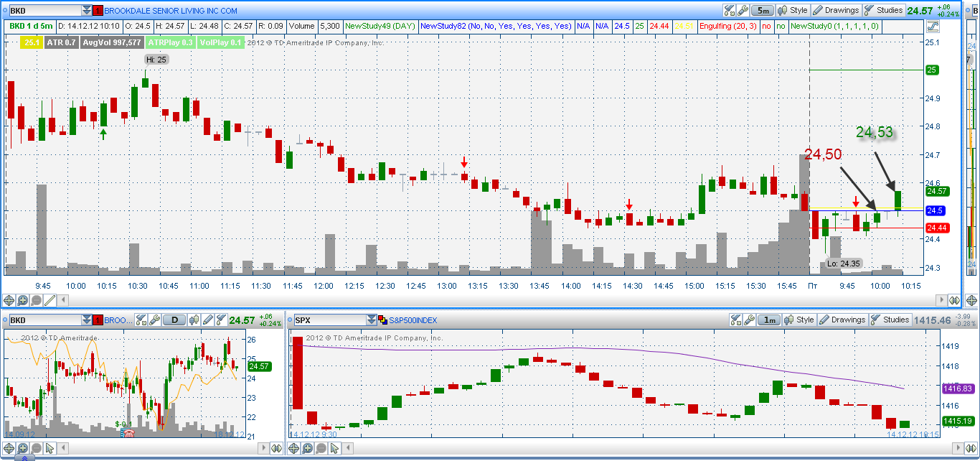Viewport: 980px width, 461px height.
Task: Click the main chart horizontal scrollbar track
Action: 503,300
